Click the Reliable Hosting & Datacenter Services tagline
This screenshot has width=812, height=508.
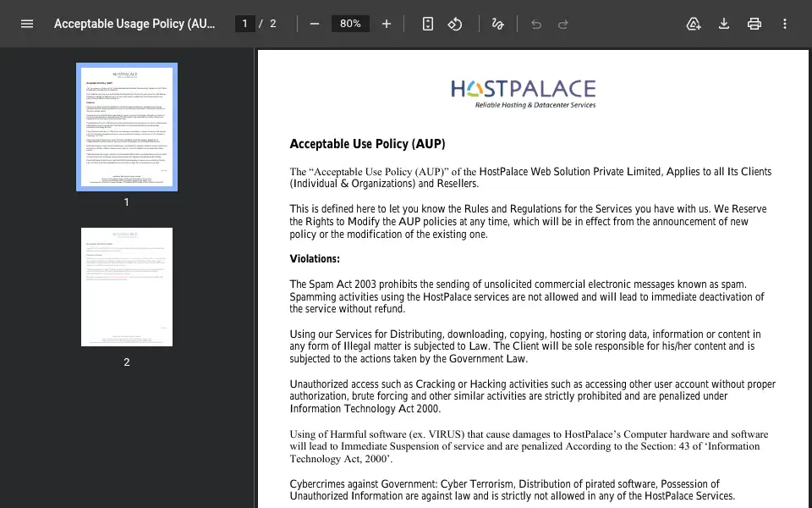[x=535, y=105]
